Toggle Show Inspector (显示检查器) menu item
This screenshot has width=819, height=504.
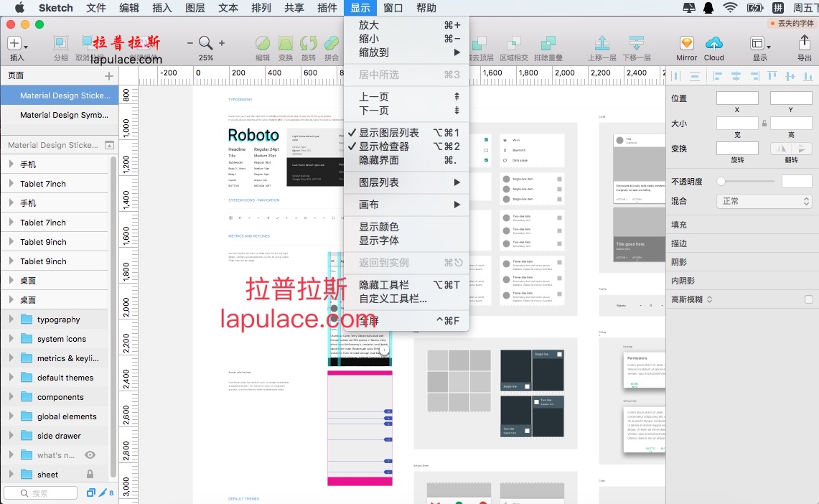(406, 146)
